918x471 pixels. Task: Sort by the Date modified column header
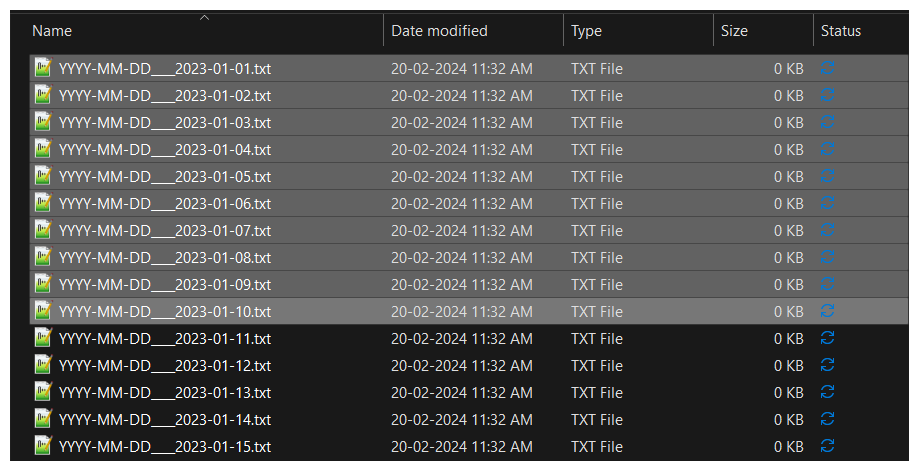tap(439, 31)
